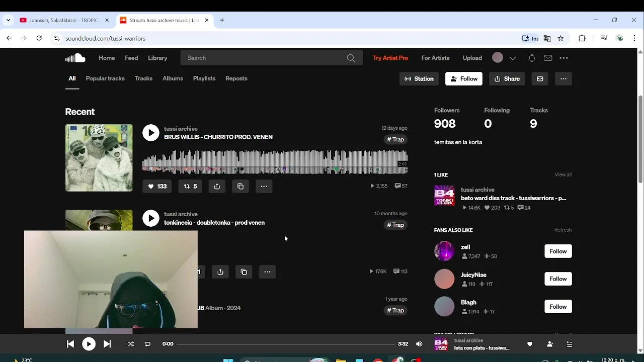Open zell's profile avatar
644x362 pixels.
(x=444, y=251)
